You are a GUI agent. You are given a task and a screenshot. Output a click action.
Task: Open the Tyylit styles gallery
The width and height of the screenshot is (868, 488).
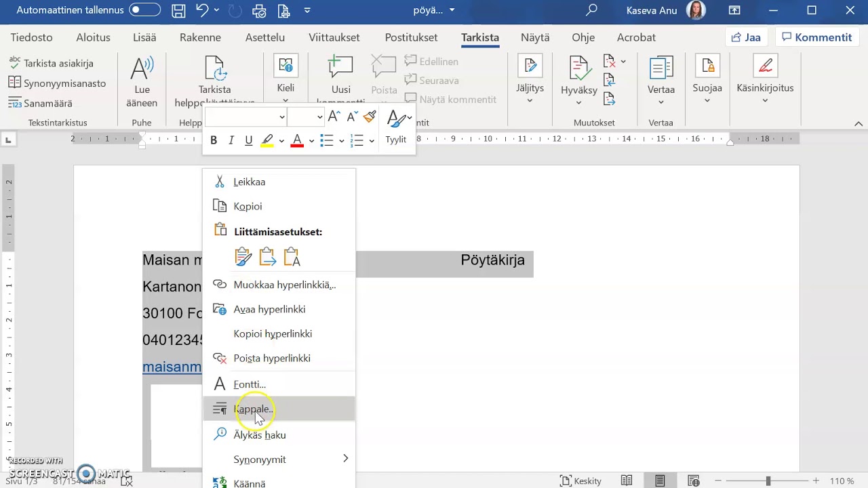click(x=397, y=127)
